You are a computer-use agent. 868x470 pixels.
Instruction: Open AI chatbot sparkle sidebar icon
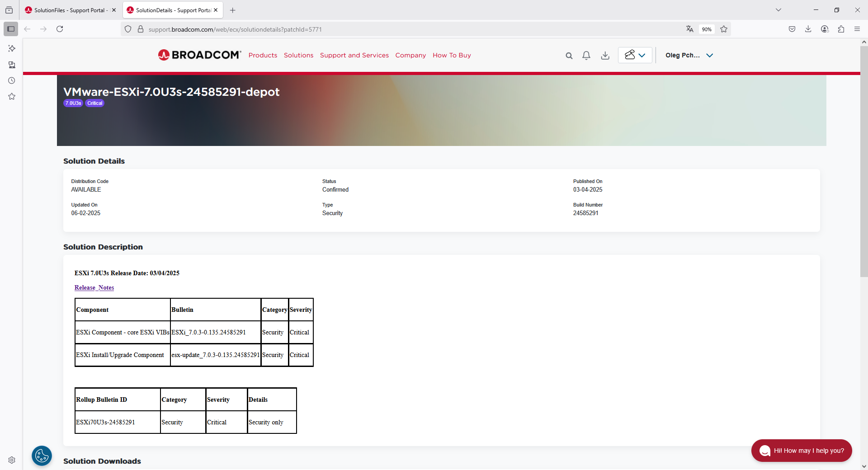[x=12, y=48]
